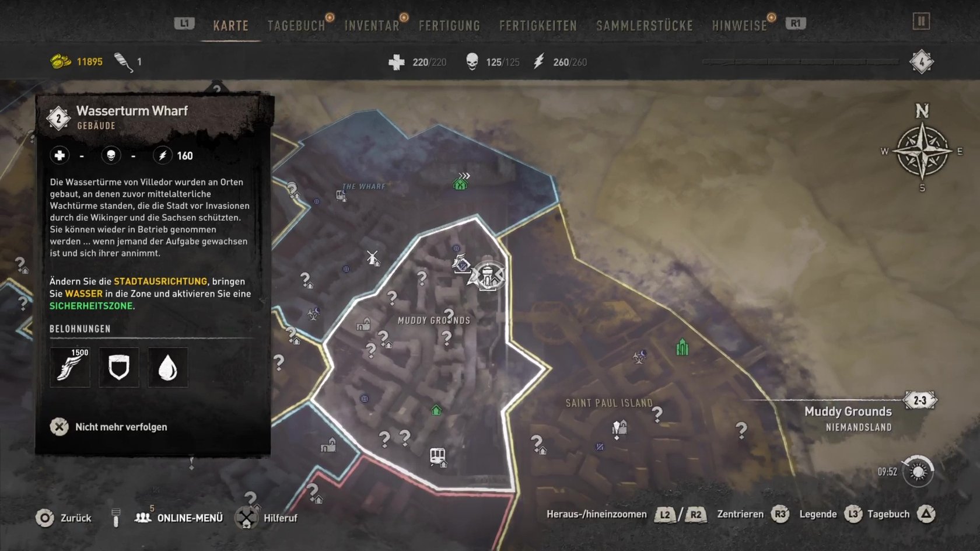Click the experience progress bar
Image resolution: width=980 pixels, height=551 pixels.
pyautogui.click(x=800, y=61)
